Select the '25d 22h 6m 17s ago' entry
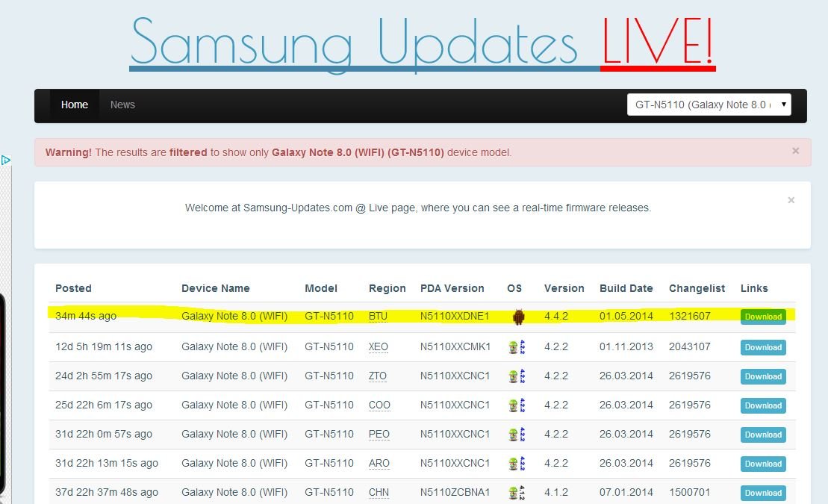The height and width of the screenshot is (504, 828). 104,405
